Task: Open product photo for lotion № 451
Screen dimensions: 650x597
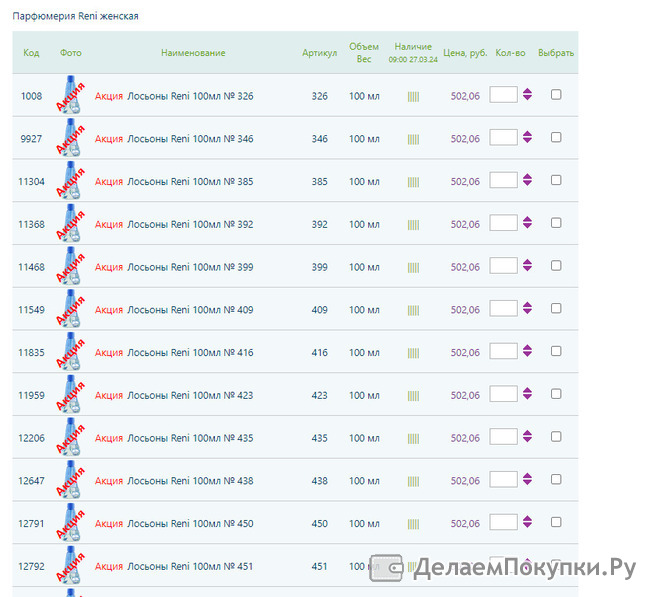Action: pos(70,565)
